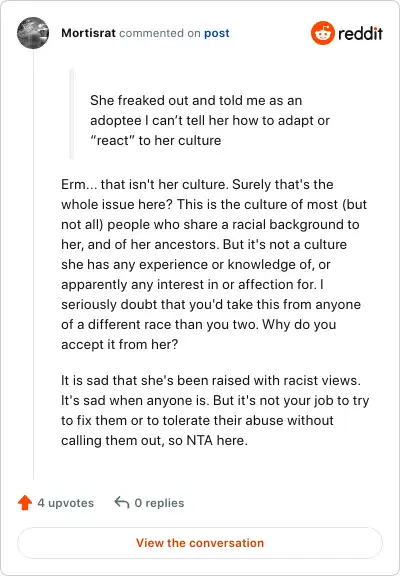
Task: Click the reddit wordmark text logo
Action: pos(360,33)
